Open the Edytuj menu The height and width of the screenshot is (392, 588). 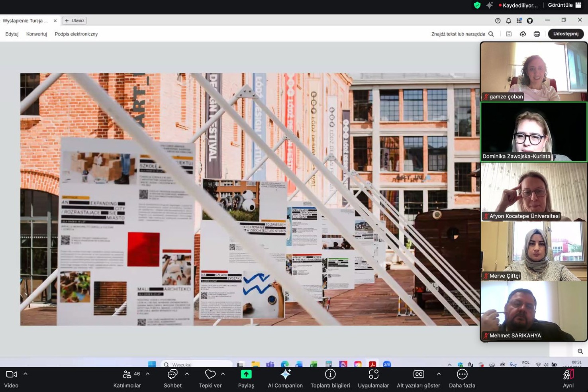click(12, 34)
